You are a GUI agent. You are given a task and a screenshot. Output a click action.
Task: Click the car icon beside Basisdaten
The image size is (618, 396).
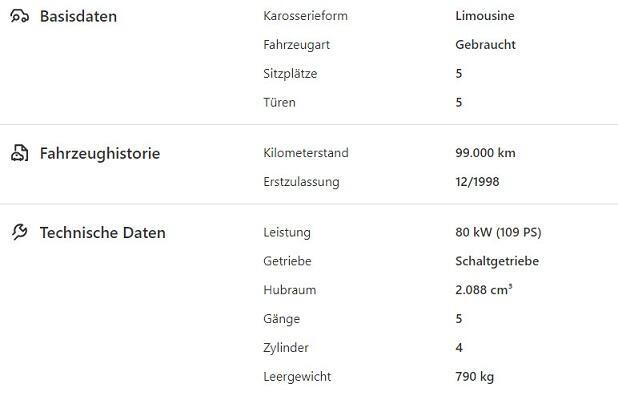(19, 16)
